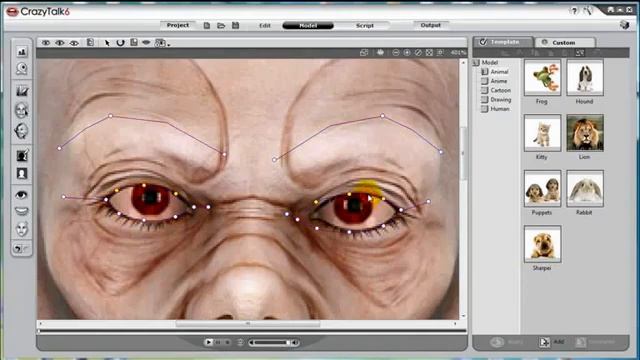640x360 pixels.
Task: Choose the Rabbit template thumbnail
Action: point(585,188)
